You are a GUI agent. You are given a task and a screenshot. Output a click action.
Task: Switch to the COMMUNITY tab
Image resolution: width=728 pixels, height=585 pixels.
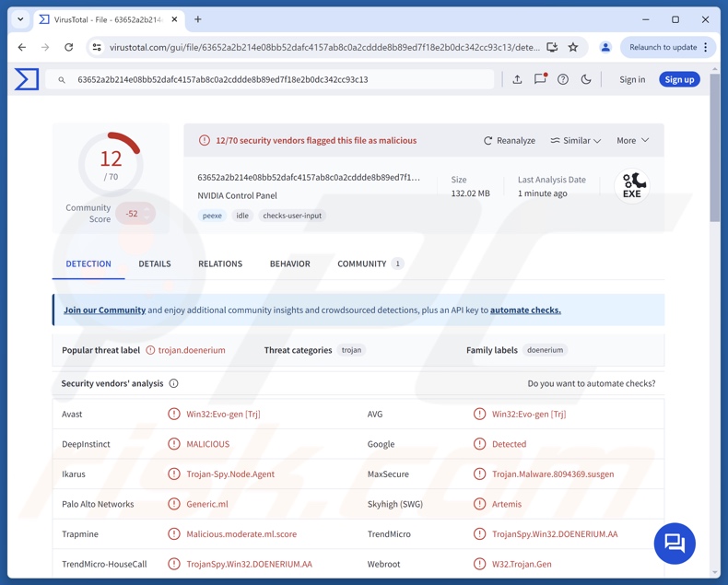[x=370, y=263]
